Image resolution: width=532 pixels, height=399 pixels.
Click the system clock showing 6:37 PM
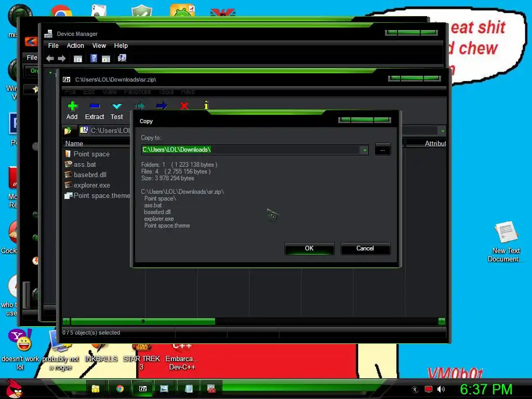coord(486,389)
